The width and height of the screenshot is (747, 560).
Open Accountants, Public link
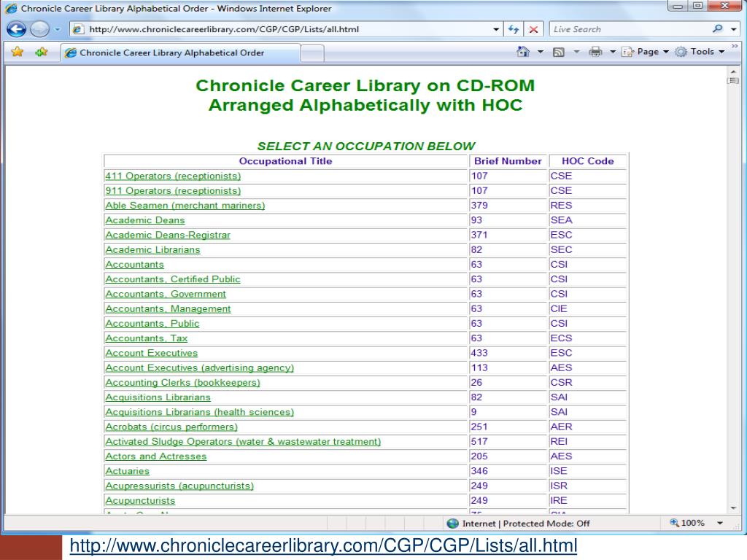152,323
